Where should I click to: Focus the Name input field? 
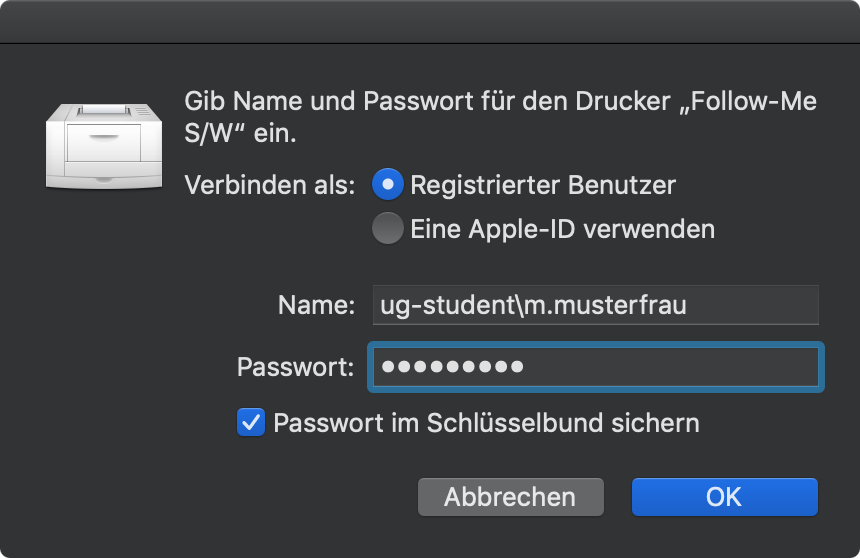coord(596,305)
